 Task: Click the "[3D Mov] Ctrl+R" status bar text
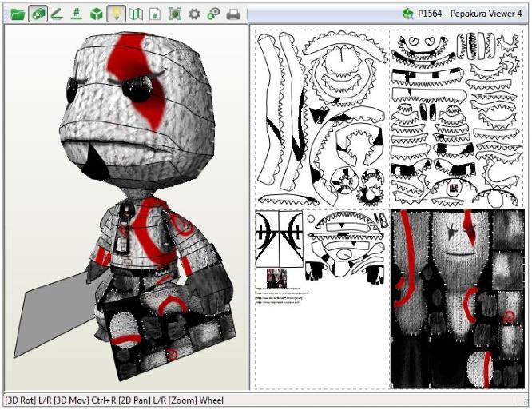coord(85,400)
